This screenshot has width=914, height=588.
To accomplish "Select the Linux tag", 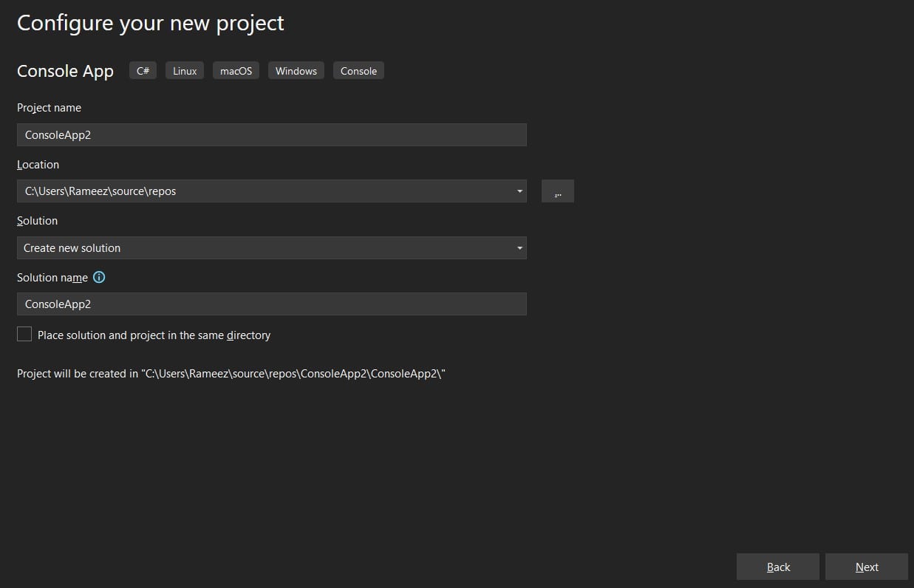I will point(185,71).
